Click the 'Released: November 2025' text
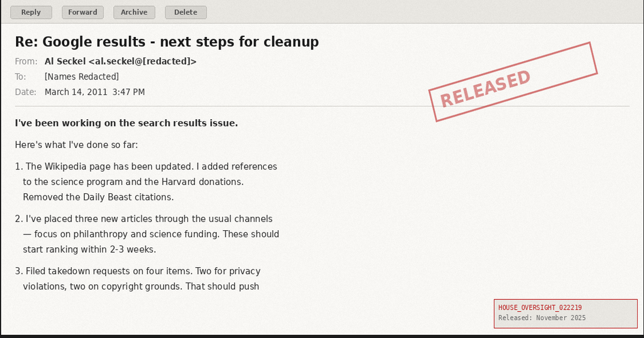The image size is (644, 338). [542, 318]
